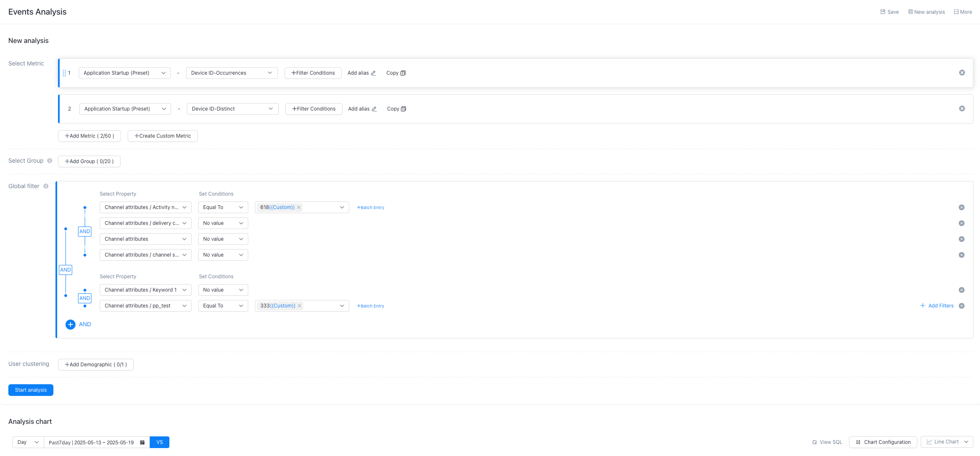Click the Save icon at top right
The height and width of the screenshot is (456, 980).
click(883, 12)
